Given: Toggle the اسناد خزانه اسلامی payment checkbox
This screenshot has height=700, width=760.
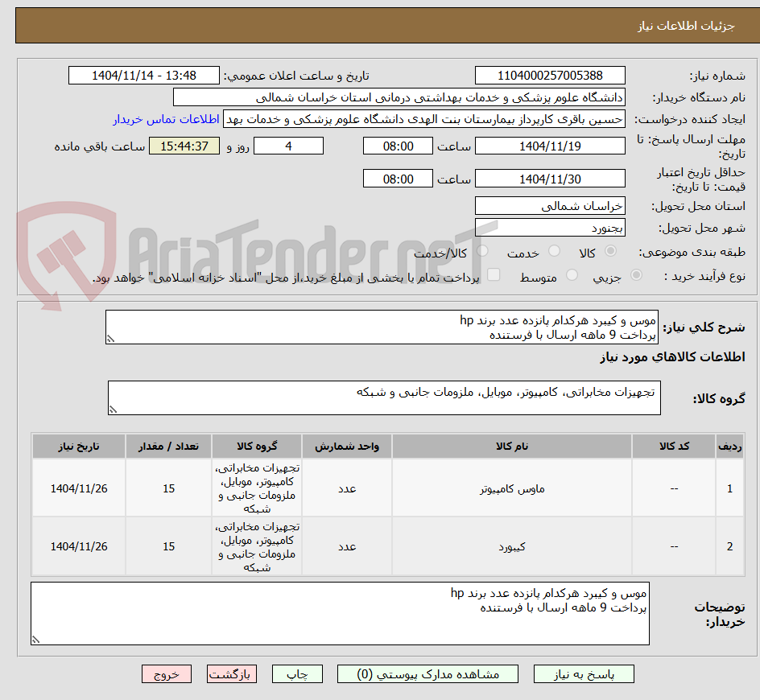Looking at the screenshot, I should tap(494, 274).
